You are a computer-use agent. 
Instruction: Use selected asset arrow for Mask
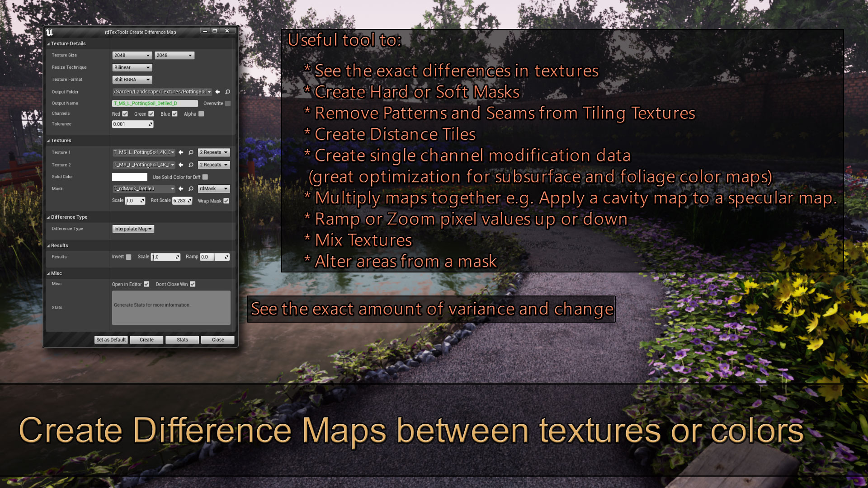(x=181, y=189)
